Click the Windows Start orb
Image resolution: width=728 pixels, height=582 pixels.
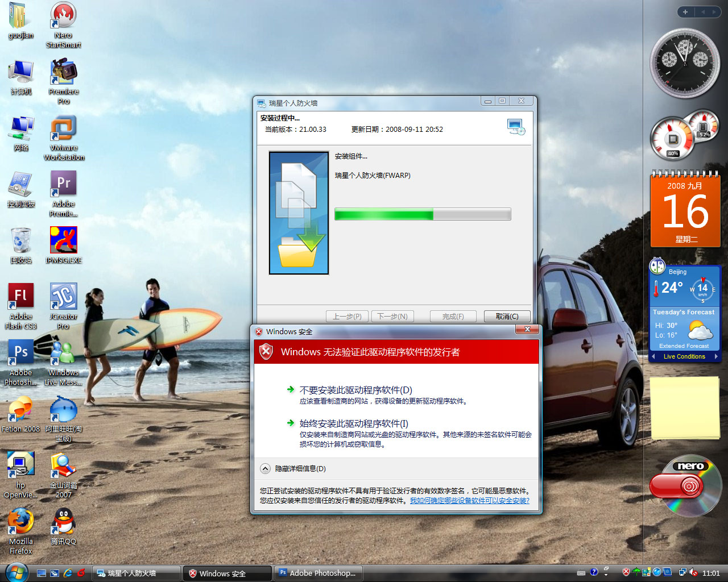(x=16, y=572)
